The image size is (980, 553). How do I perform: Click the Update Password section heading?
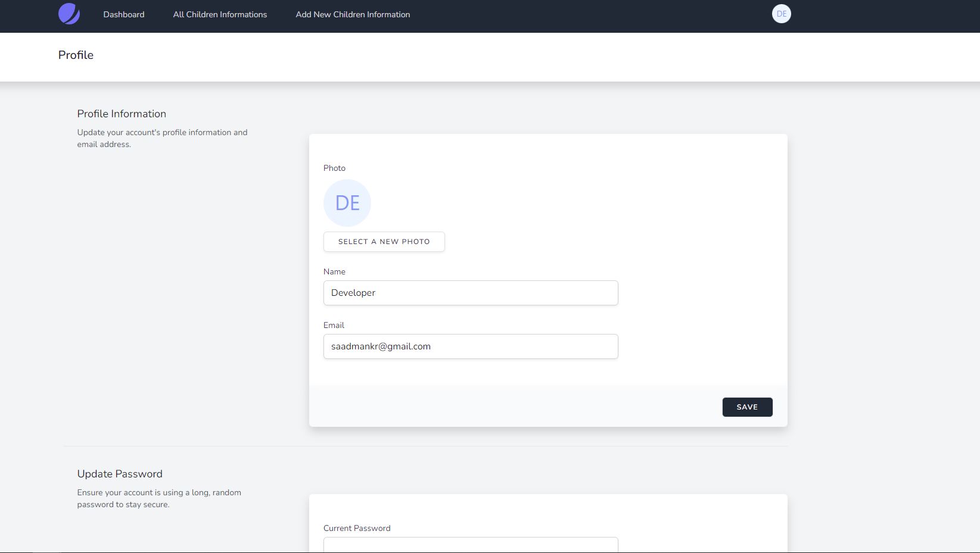[120, 474]
